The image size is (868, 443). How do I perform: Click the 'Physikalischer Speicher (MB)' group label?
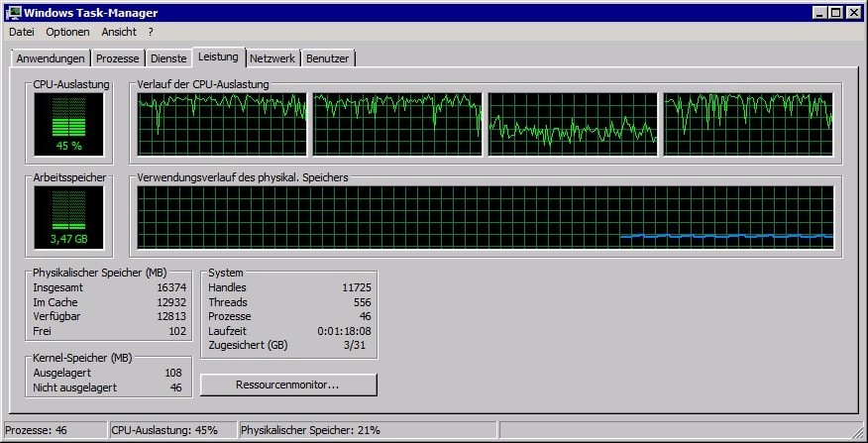point(100,273)
